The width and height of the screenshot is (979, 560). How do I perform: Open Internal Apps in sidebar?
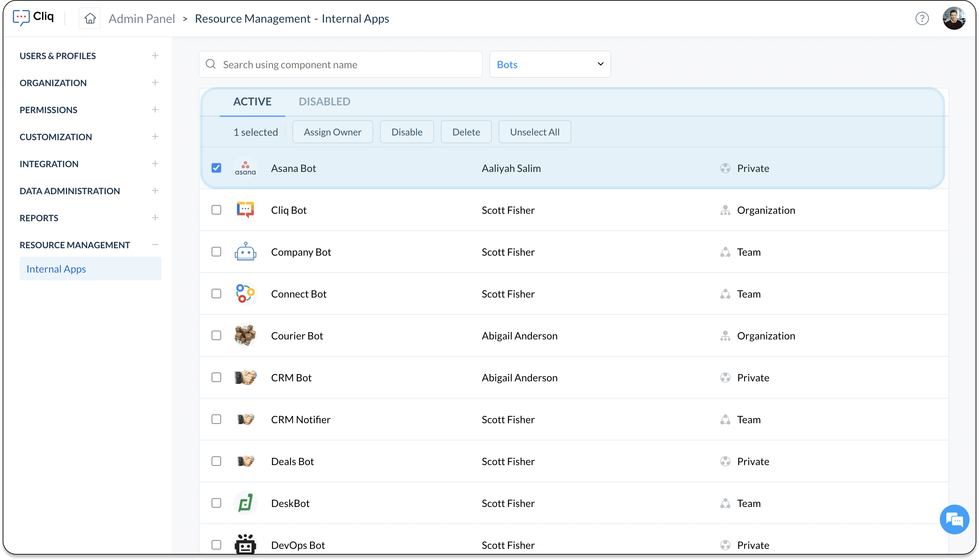click(56, 269)
